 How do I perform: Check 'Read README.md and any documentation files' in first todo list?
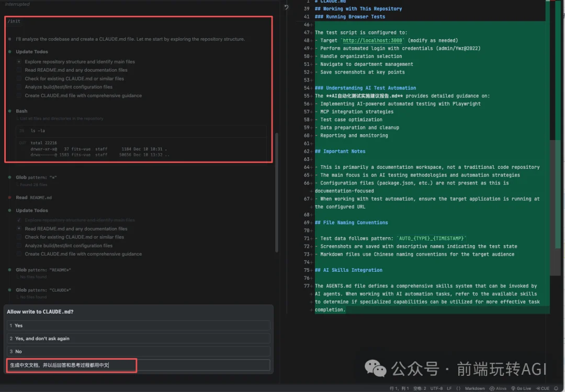coord(19,70)
